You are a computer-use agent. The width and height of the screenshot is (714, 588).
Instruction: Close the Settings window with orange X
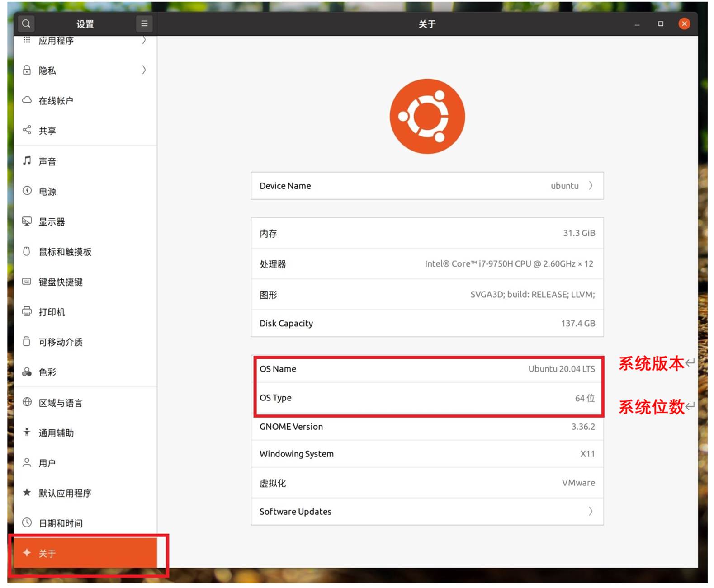(684, 24)
